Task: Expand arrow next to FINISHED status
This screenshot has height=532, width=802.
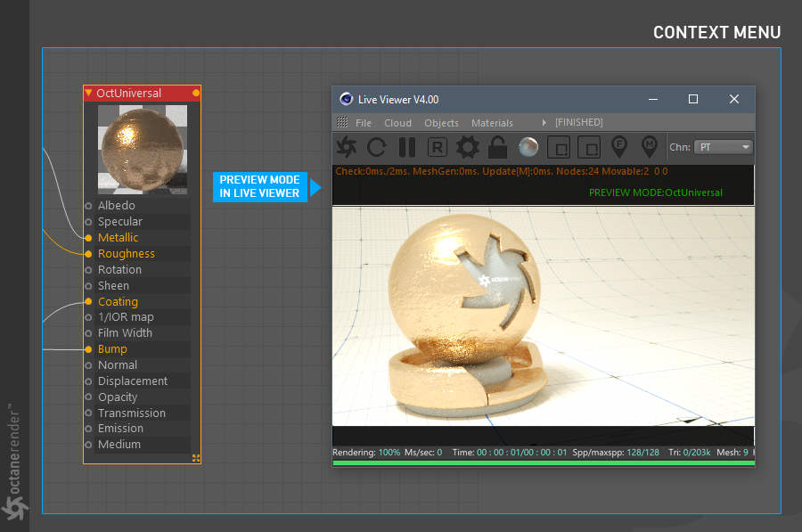Action: tap(544, 123)
